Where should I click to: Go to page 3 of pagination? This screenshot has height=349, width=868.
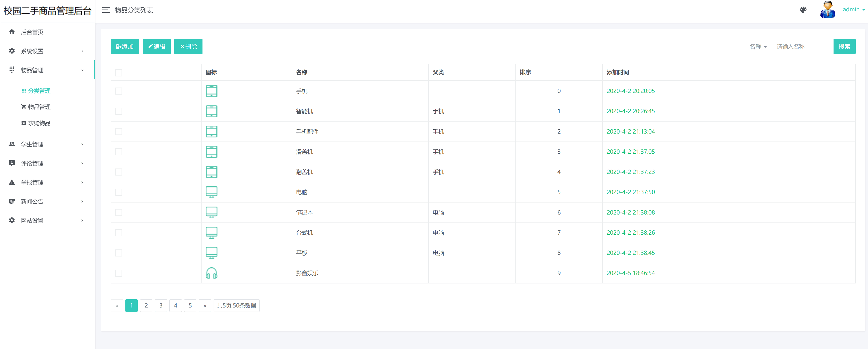pyautogui.click(x=161, y=305)
